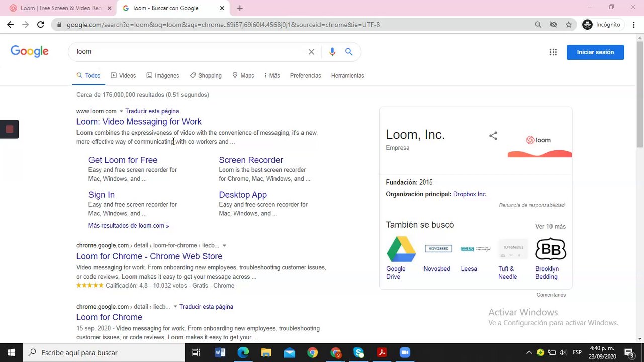Open Preferencias settings
This screenshot has height=362, width=644.
pyautogui.click(x=305, y=76)
